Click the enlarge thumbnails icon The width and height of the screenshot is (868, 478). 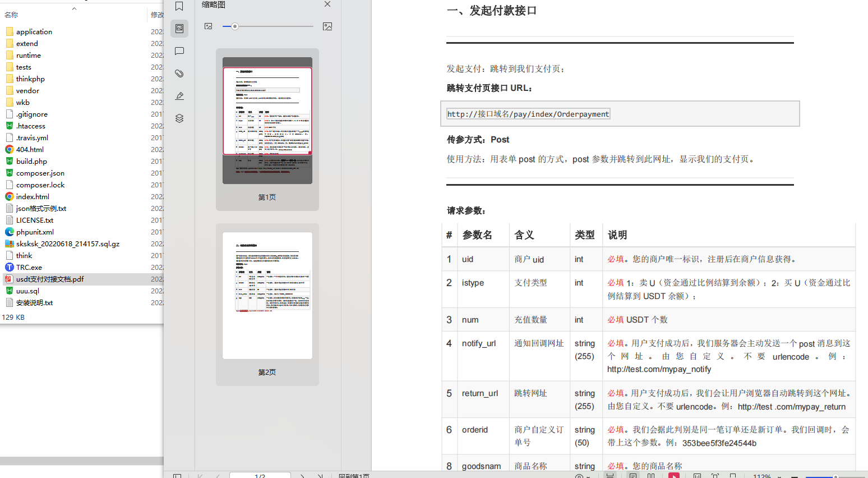pos(327,26)
